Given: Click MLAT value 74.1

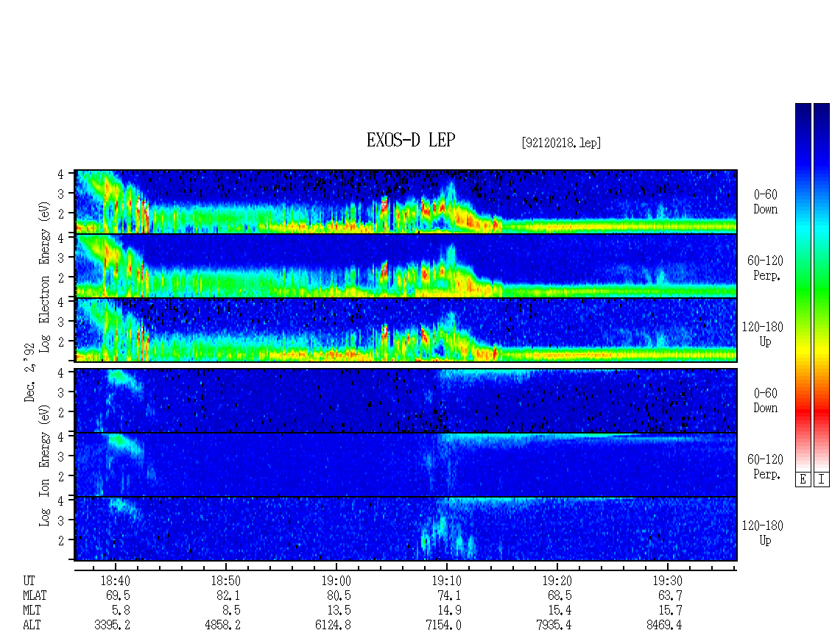Looking at the screenshot, I should [449, 595].
